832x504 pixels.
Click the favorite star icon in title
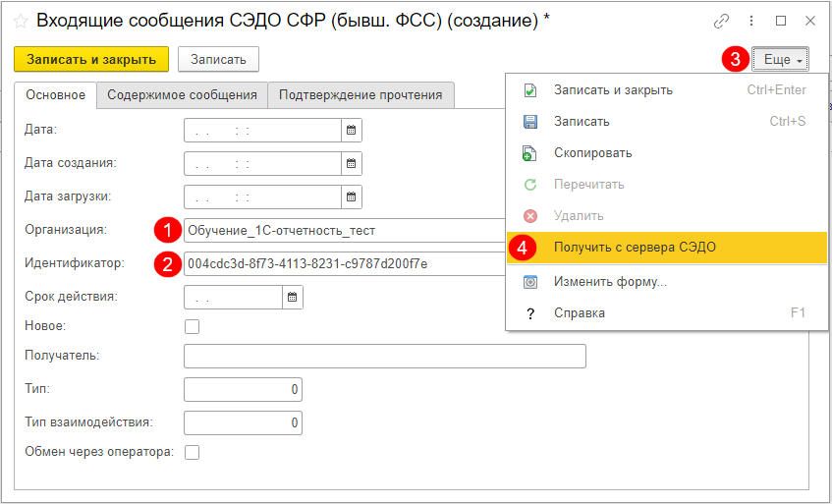(19, 21)
